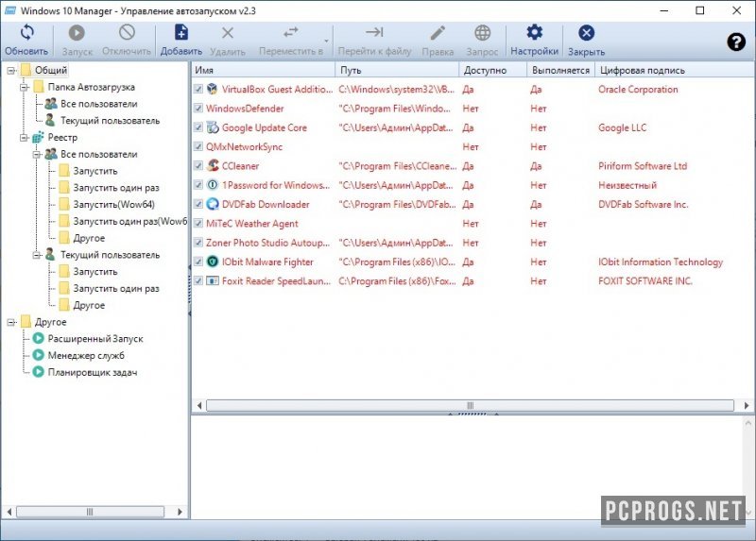Click the Перейти к файлу icon
The width and height of the screenshot is (756, 541).
point(374,32)
